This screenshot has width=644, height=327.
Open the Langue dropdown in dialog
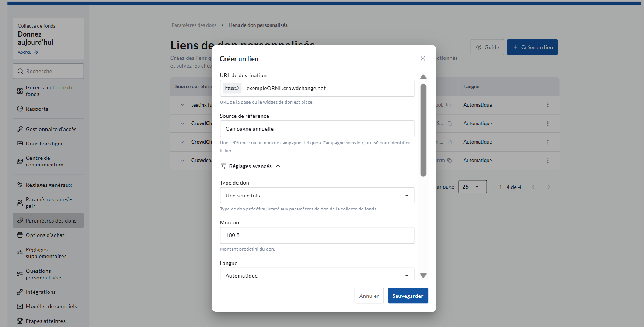coord(317,275)
